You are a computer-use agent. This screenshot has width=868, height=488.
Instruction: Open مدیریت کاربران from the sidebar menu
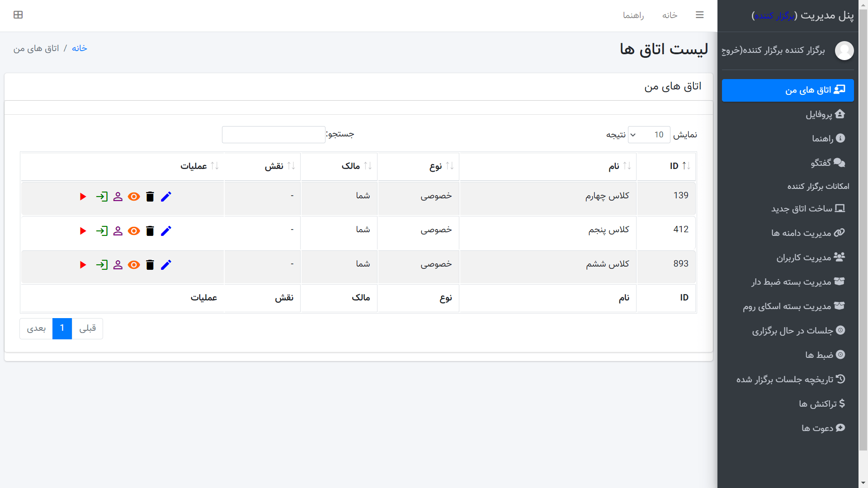pos(803,257)
